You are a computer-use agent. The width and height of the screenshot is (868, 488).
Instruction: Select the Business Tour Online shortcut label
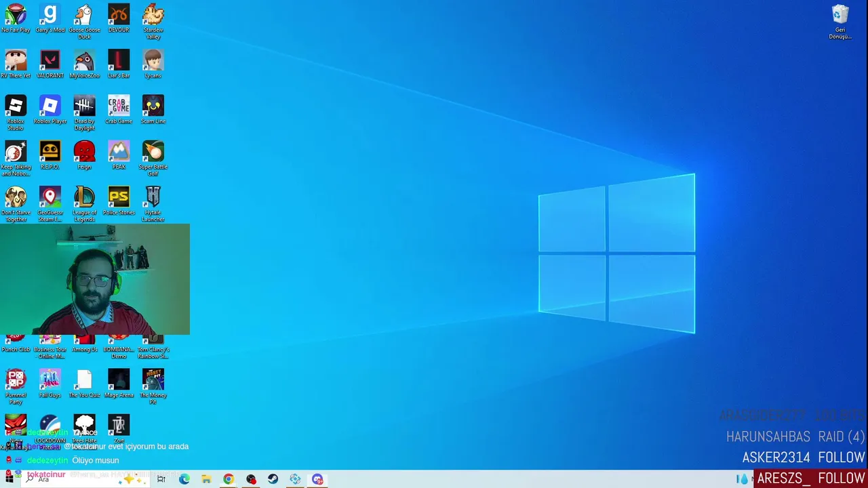[50, 352]
